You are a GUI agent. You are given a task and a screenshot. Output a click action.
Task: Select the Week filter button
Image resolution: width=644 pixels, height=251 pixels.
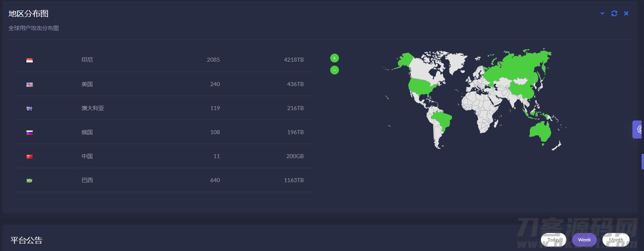pyautogui.click(x=584, y=240)
